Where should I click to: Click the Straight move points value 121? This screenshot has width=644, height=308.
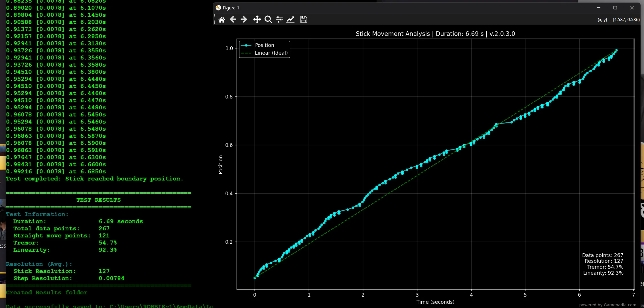pyautogui.click(x=104, y=235)
